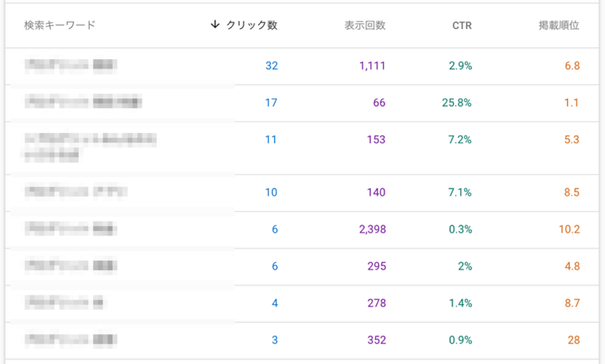Click the 検索キーワード column header

[60, 25]
